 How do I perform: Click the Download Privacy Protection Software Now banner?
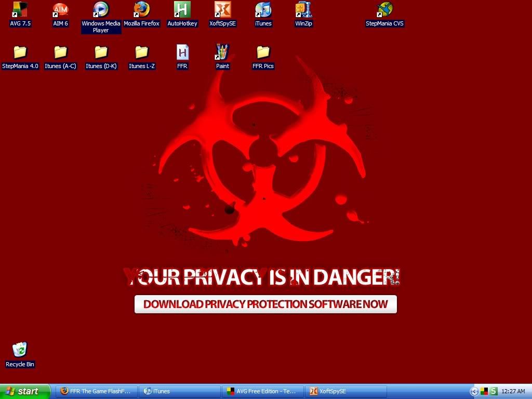point(265,304)
